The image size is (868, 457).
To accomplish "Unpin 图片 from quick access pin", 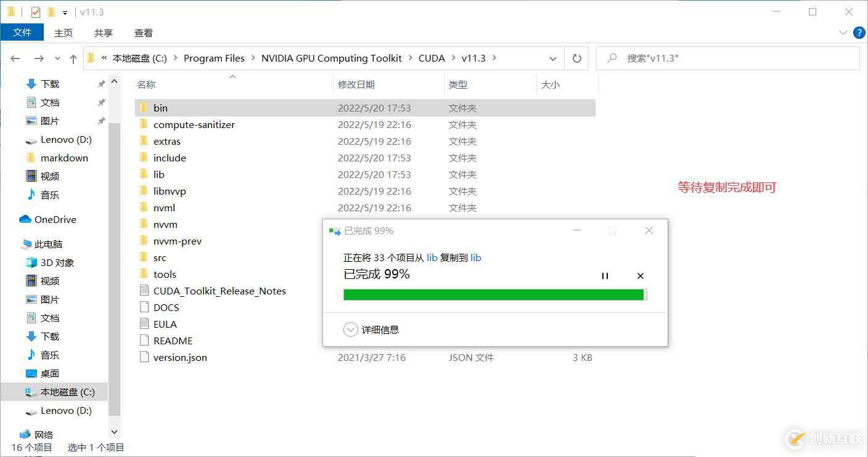I will click(x=101, y=121).
